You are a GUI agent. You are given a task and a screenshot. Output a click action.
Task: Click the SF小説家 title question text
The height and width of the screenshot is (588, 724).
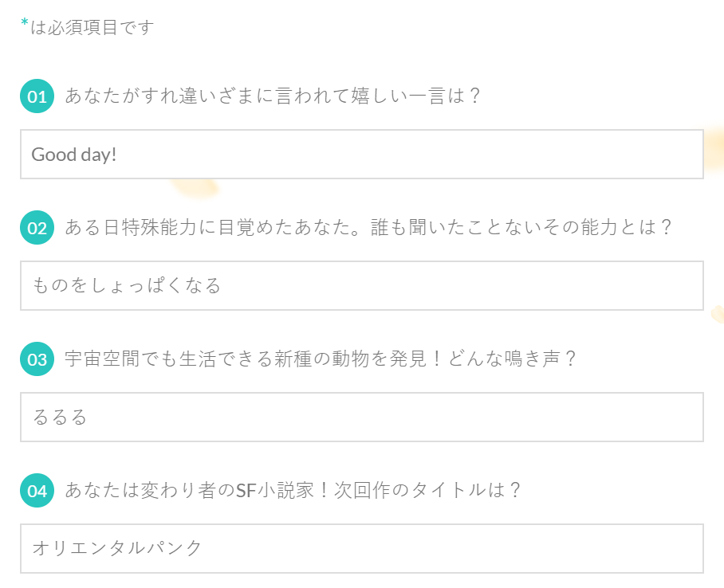(x=293, y=490)
